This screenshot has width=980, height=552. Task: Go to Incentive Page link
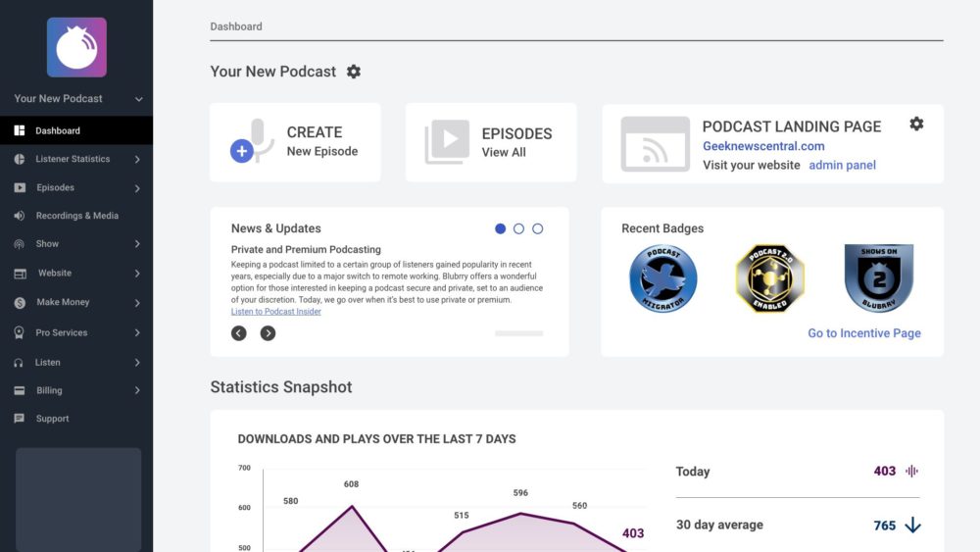[x=863, y=333]
